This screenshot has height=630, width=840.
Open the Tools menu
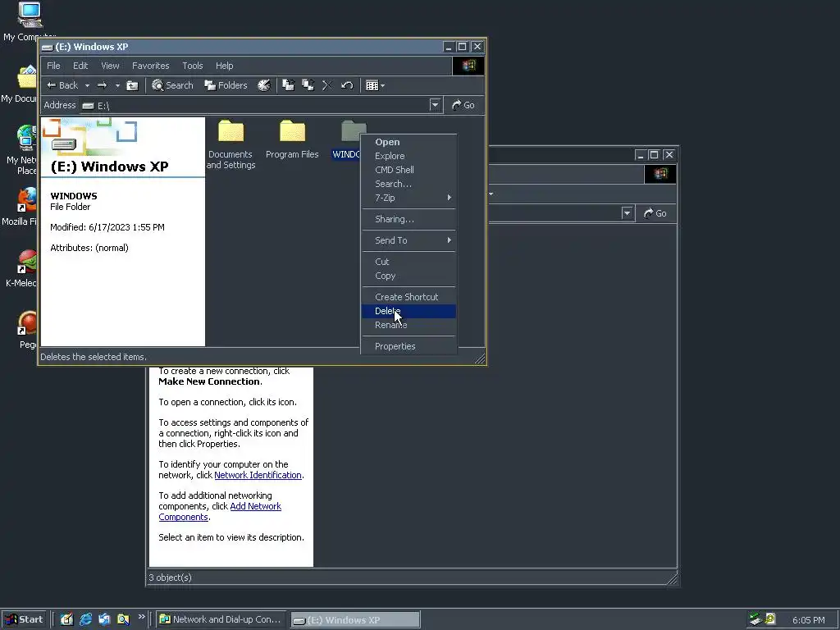[192, 66]
